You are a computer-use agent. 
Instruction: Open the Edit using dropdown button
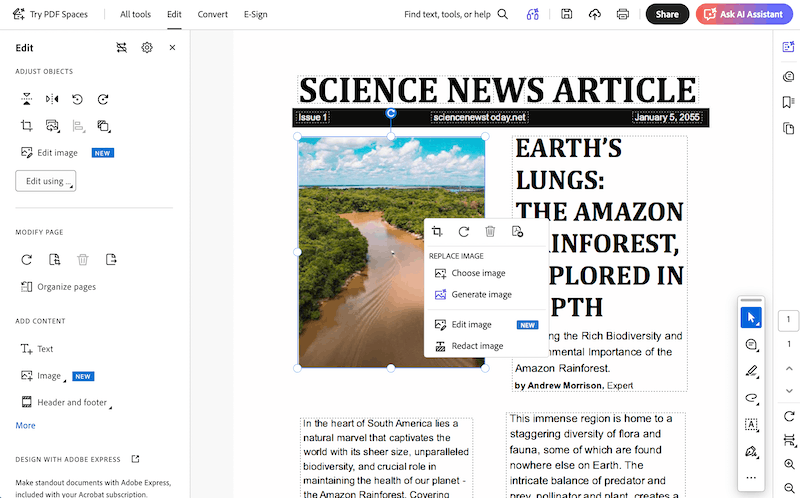point(45,181)
